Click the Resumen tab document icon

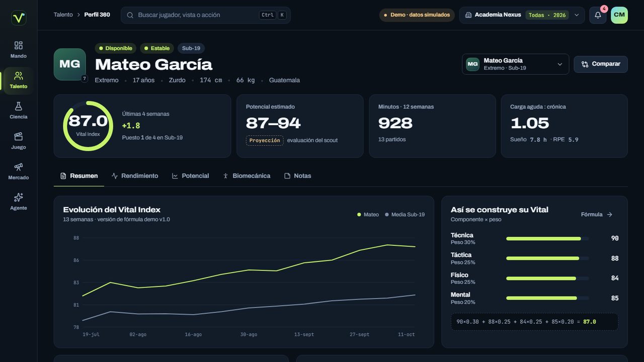[63, 176]
